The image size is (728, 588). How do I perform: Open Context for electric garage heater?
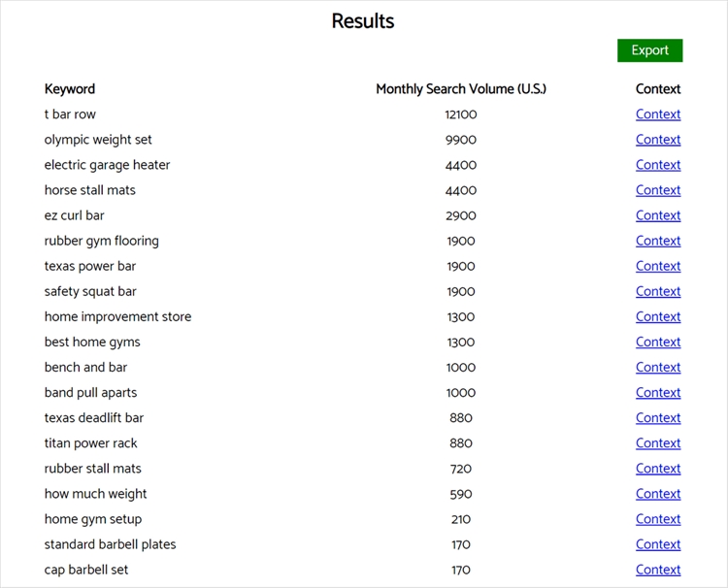658,165
